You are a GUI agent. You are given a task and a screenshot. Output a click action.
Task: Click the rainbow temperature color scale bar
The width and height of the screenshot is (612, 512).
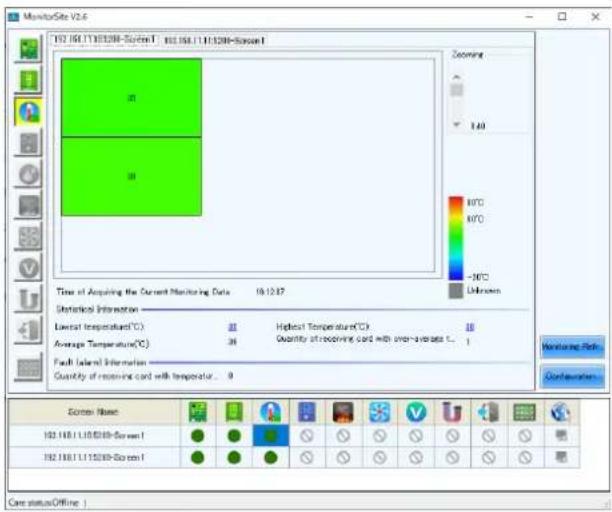pyautogui.click(x=455, y=238)
